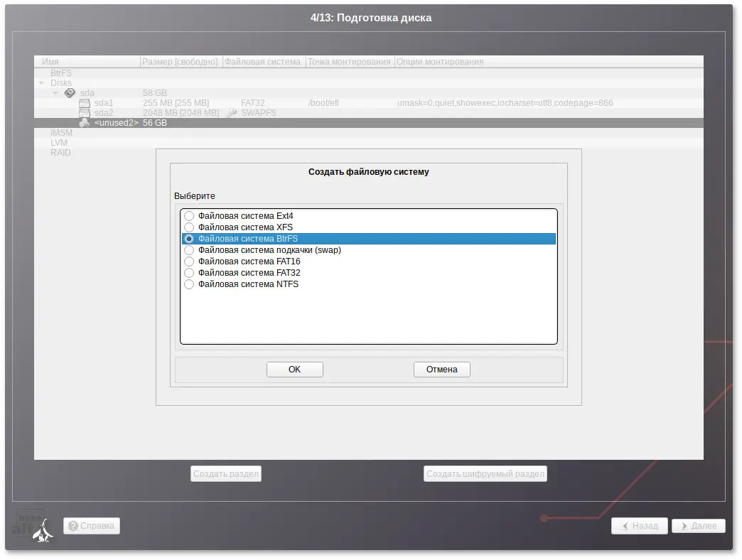Click the Выберите label

click(x=195, y=196)
